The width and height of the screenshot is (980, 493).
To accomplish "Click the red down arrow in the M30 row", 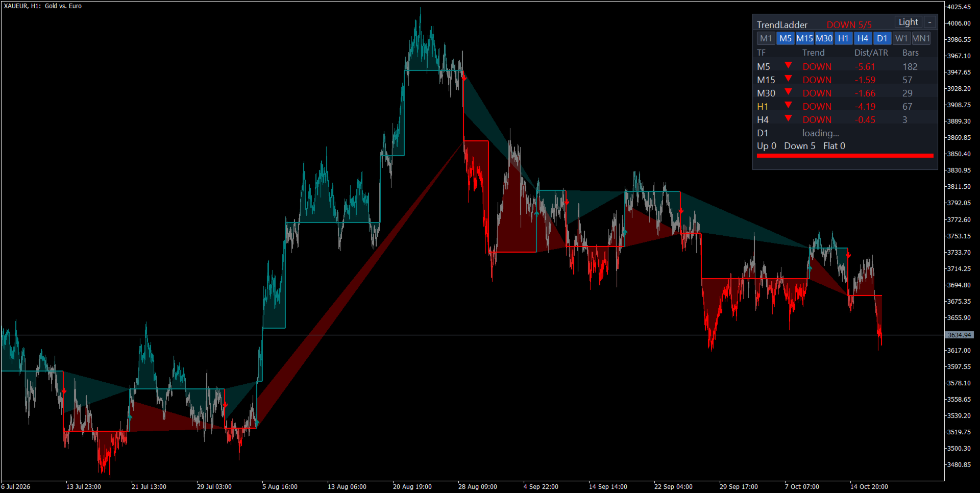I will click(788, 92).
